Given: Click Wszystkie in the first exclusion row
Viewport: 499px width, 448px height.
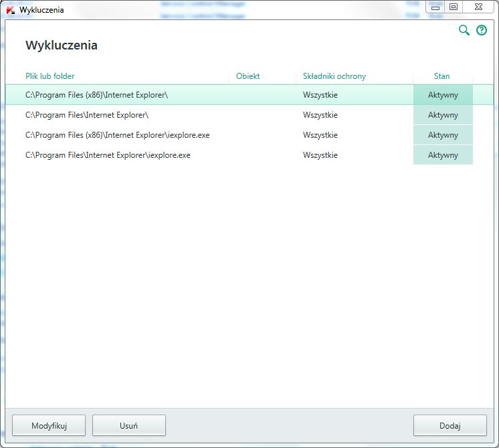Looking at the screenshot, I should pos(320,95).
